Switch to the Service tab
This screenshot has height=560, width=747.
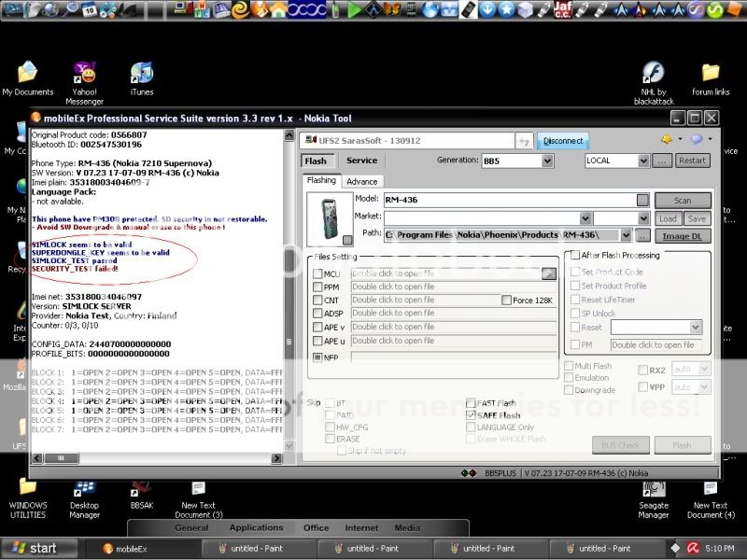pos(361,161)
